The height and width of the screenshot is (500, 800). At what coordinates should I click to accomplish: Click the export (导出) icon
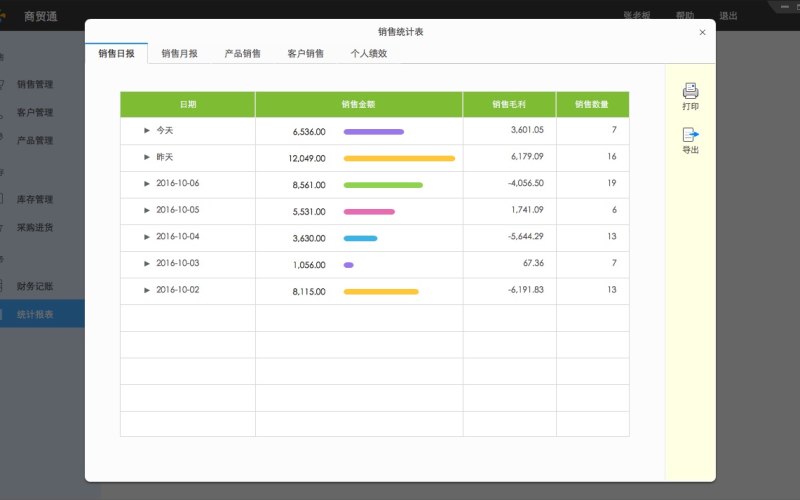tap(690, 135)
